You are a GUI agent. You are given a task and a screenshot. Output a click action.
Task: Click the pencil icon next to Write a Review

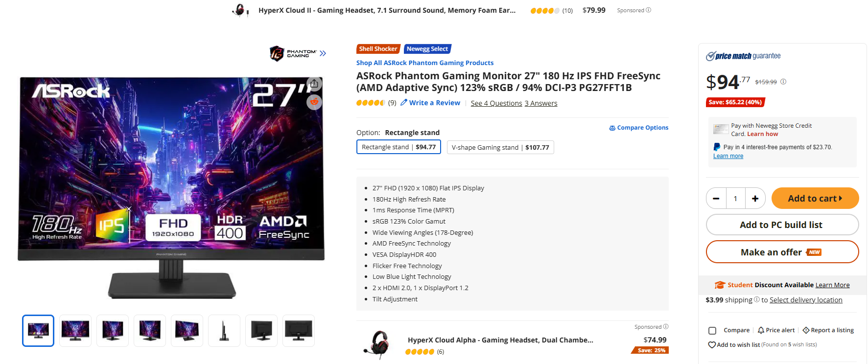click(403, 102)
